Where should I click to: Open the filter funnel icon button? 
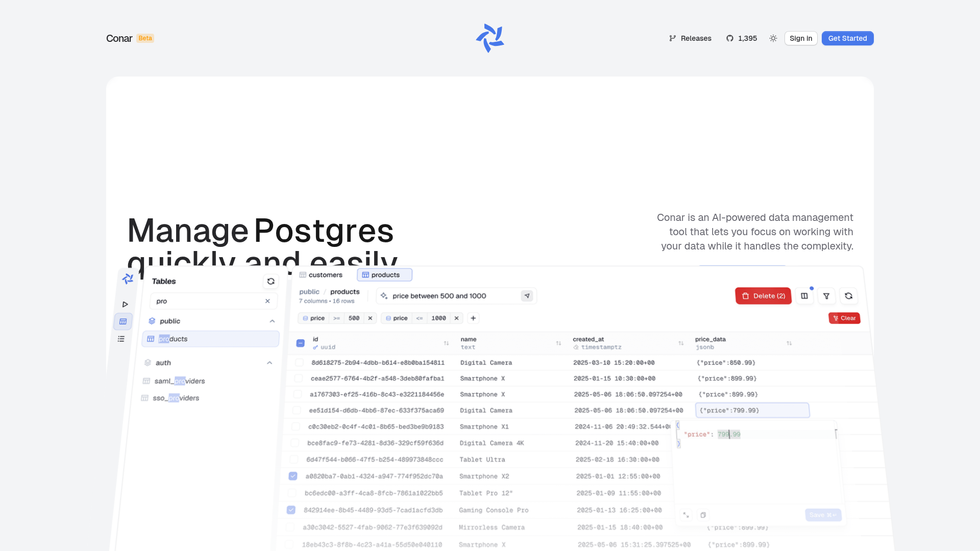(826, 296)
